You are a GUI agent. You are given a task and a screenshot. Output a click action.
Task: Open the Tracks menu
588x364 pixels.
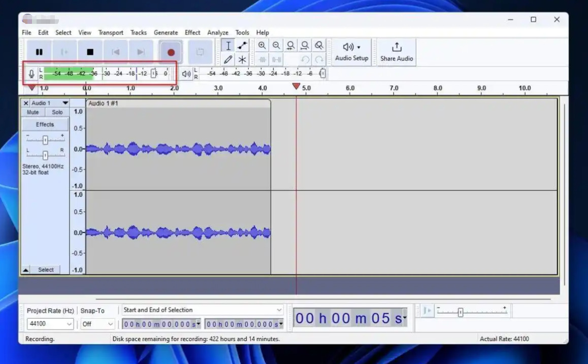pyautogui.click(x=139, y=32)
